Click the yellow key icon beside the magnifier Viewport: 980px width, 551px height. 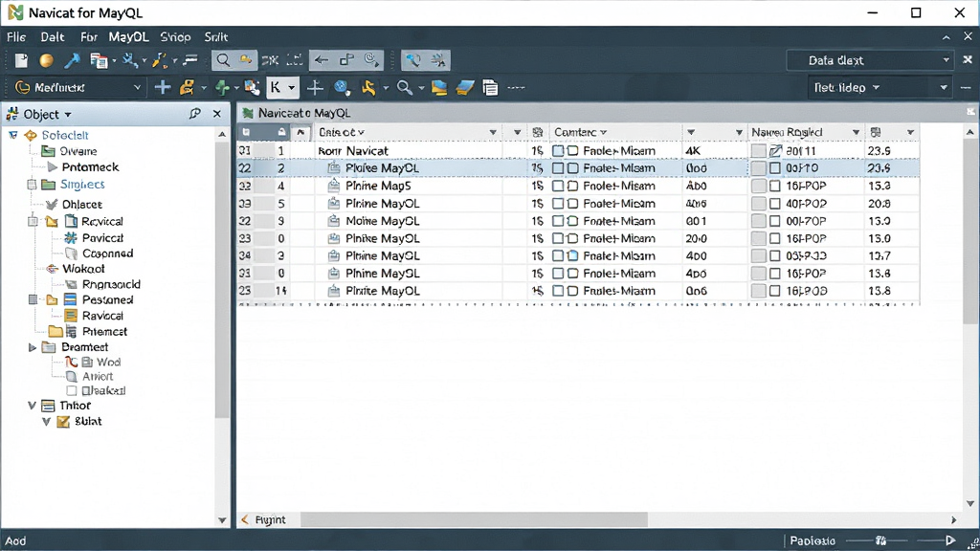pos(246,60)
